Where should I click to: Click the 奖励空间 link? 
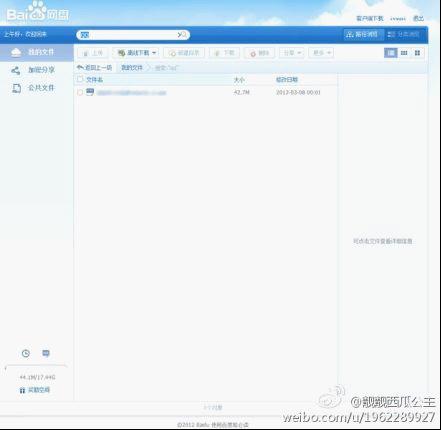pos(35,390)
